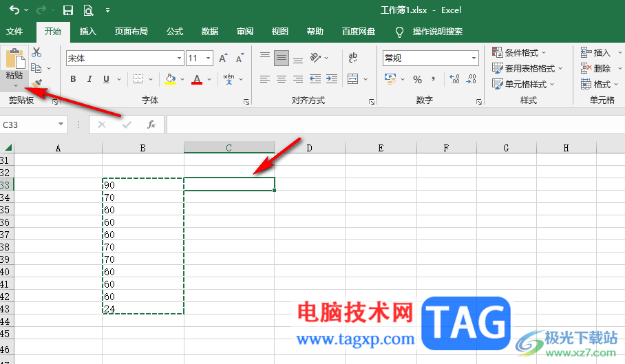Open the underline style dropdown arrow
Screen dimensions: 625x364
(x=119, y=79)
